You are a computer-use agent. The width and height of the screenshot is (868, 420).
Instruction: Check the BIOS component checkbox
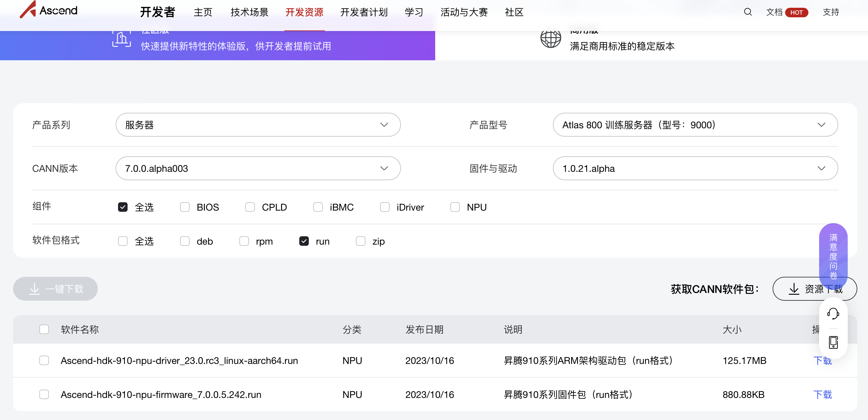[185, 207]
